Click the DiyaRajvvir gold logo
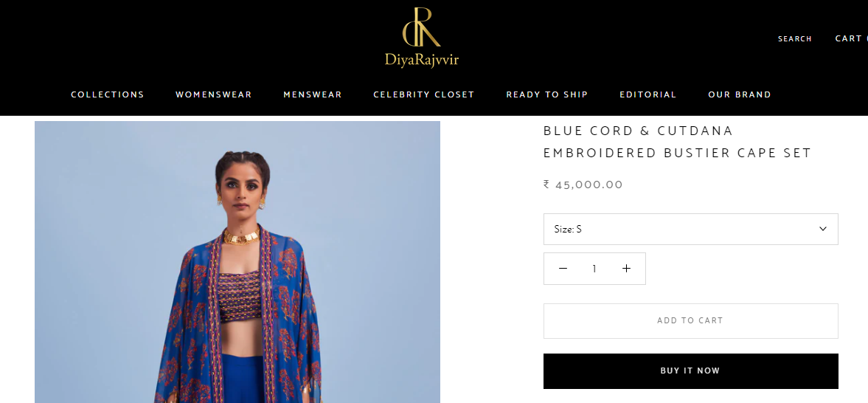This screenshot has height=403, width=868. 422,38
